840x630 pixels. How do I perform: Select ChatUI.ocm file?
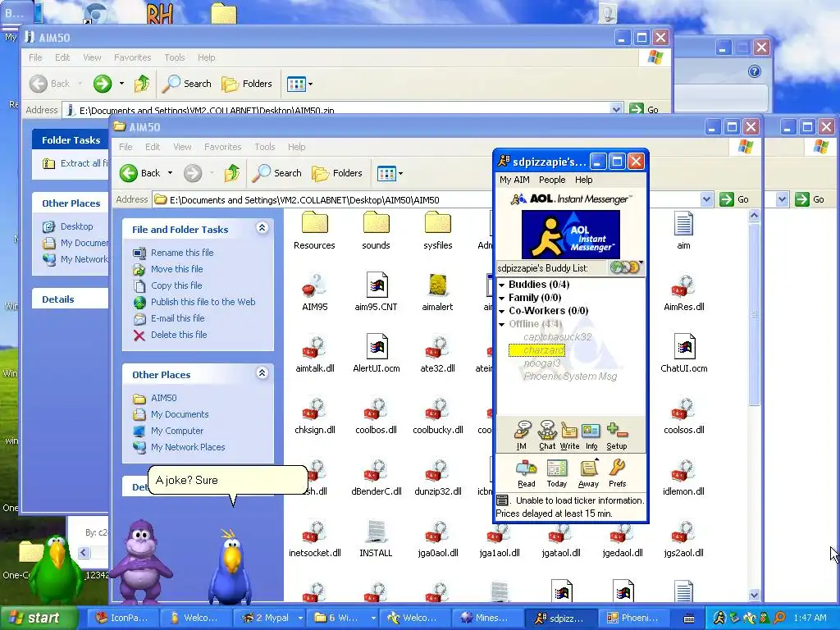click(x=683, y=354)
